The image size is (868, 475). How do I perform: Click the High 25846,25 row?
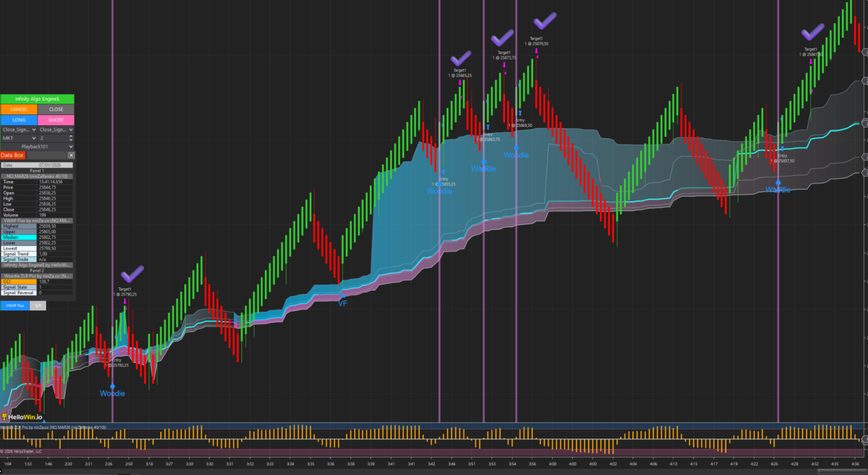click(x=37, y=198)
